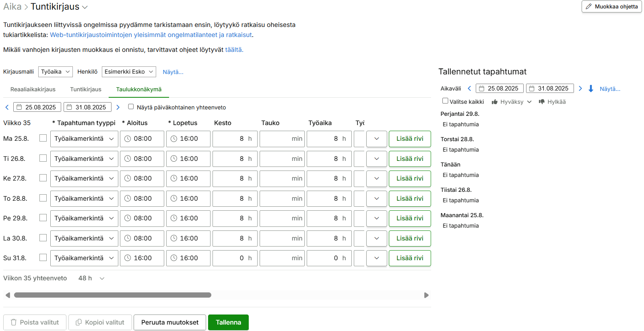Go to previous week in Tallennetut tapahtumat
Screen dimensions: 644x331
pos(469,88)
